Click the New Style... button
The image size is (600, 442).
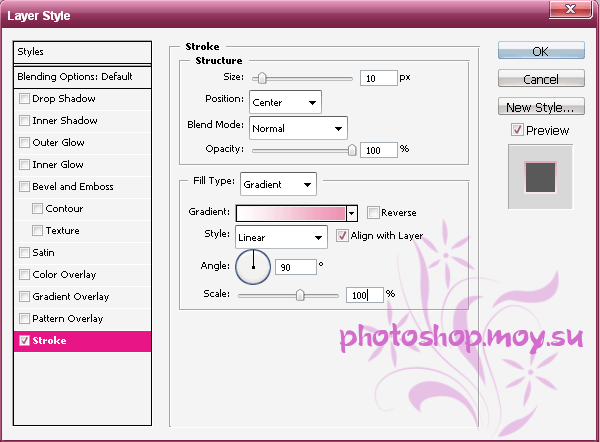(541, 106)
